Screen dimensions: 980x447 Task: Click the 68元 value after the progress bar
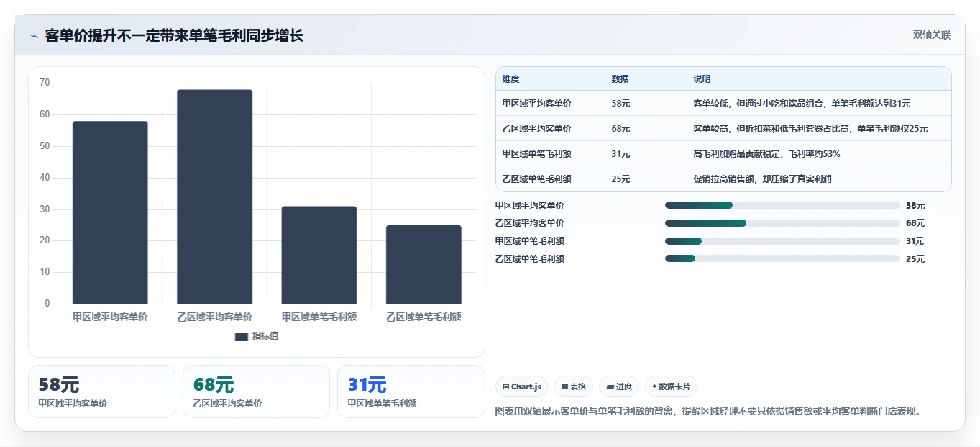[x=915, y=224]
